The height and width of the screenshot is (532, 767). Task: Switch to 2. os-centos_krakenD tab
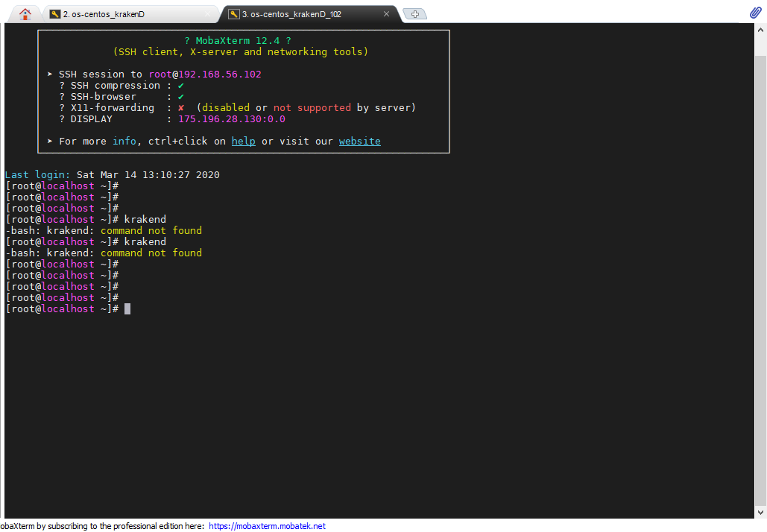click(x=132, y=14)
